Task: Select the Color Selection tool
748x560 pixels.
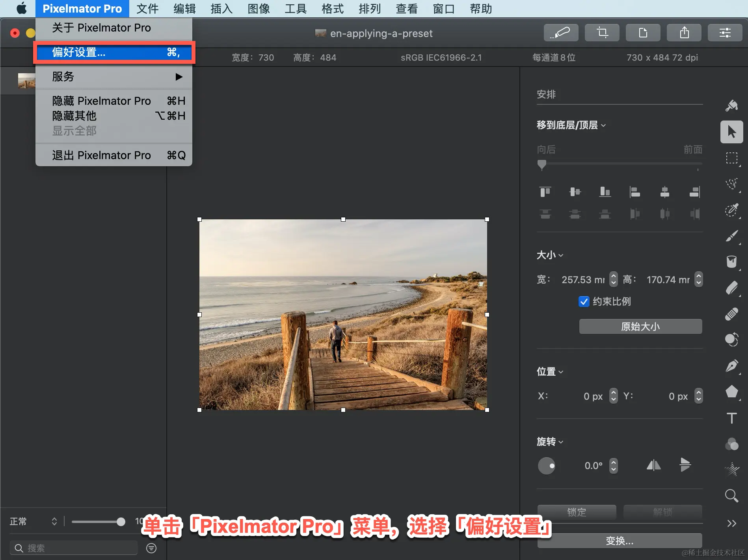Action: [x=731, y=210]
